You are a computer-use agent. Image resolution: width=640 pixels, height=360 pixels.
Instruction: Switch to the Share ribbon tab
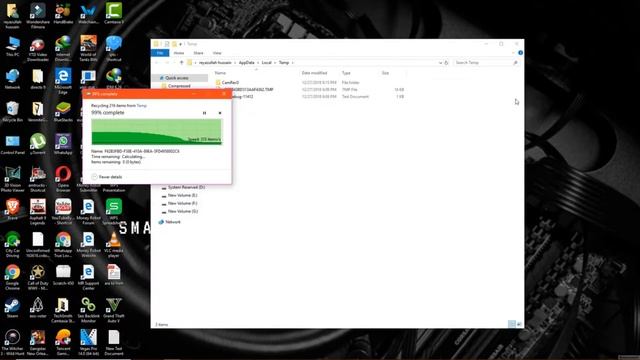point(198,53)
